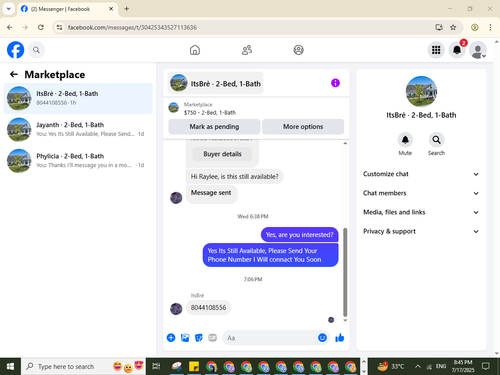This screenshot has height=375, width=500.
Task: Click the large listing photo in right panel
Action: point(421,91)
